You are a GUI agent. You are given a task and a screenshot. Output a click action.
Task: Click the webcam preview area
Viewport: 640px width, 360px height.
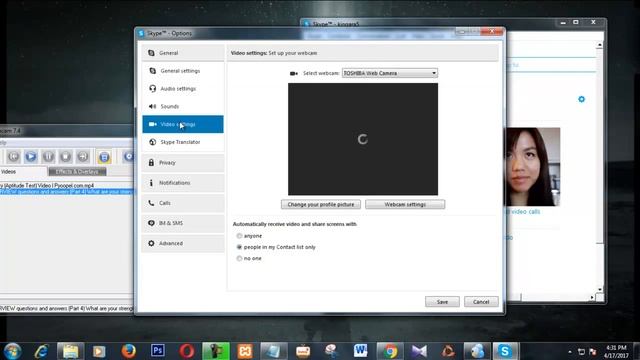[x=363, y=139]
